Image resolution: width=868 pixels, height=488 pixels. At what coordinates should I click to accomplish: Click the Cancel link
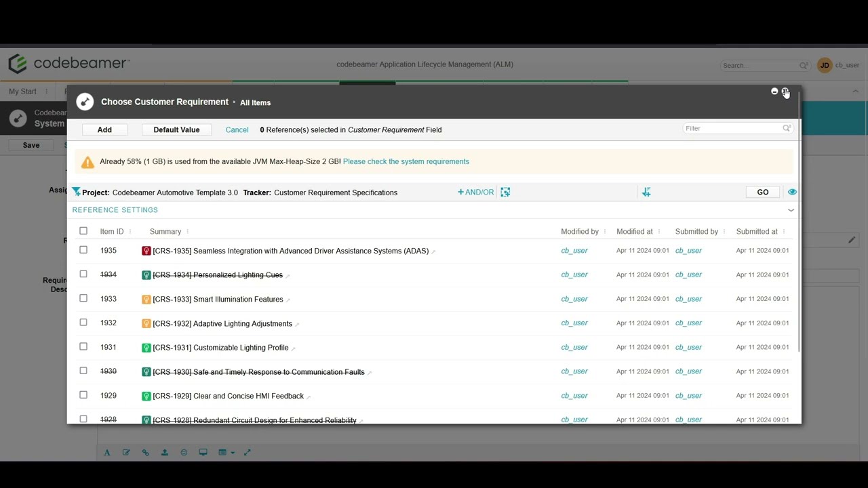(237, 129)
